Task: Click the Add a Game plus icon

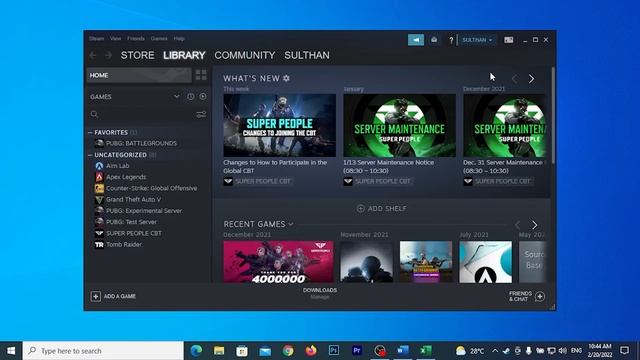Action: point(96,296)
